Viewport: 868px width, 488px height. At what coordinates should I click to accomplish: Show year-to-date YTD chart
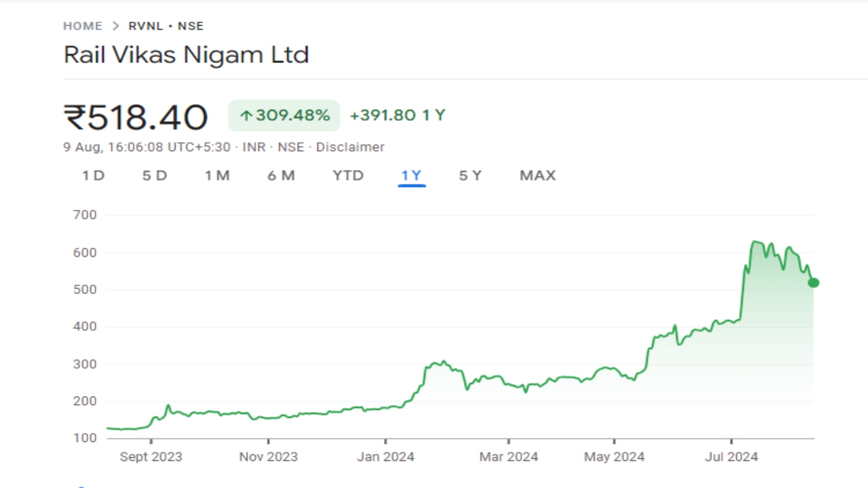(x=348, y=176)
